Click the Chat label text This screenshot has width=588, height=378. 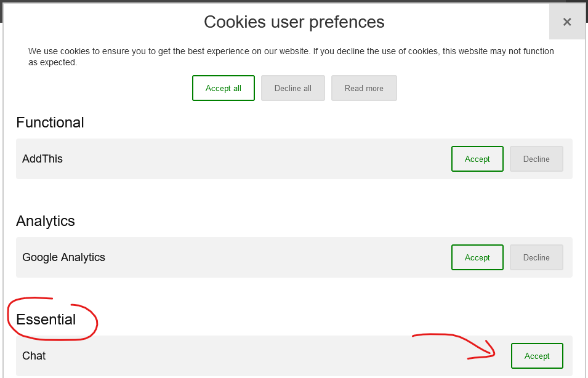(x=34, y=355)
